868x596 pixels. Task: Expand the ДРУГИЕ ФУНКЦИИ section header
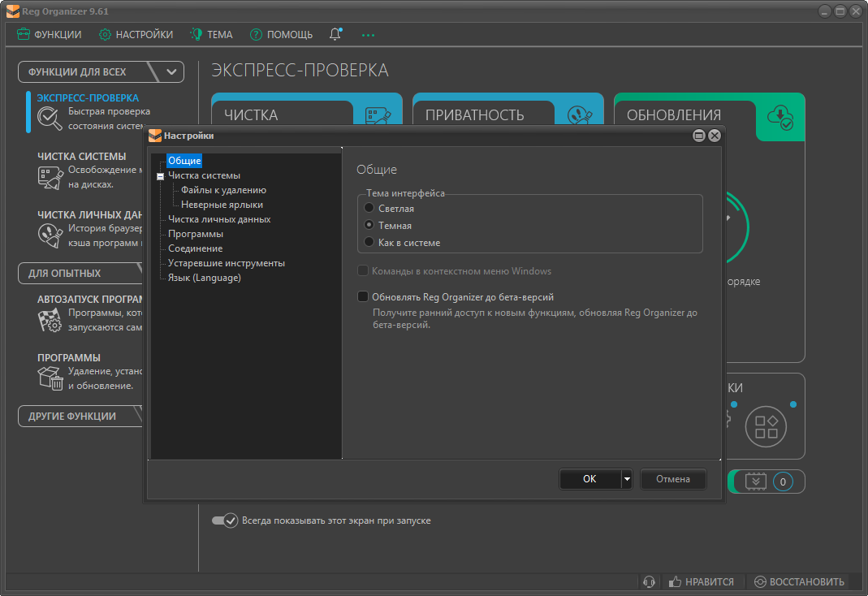coord(80,417)
